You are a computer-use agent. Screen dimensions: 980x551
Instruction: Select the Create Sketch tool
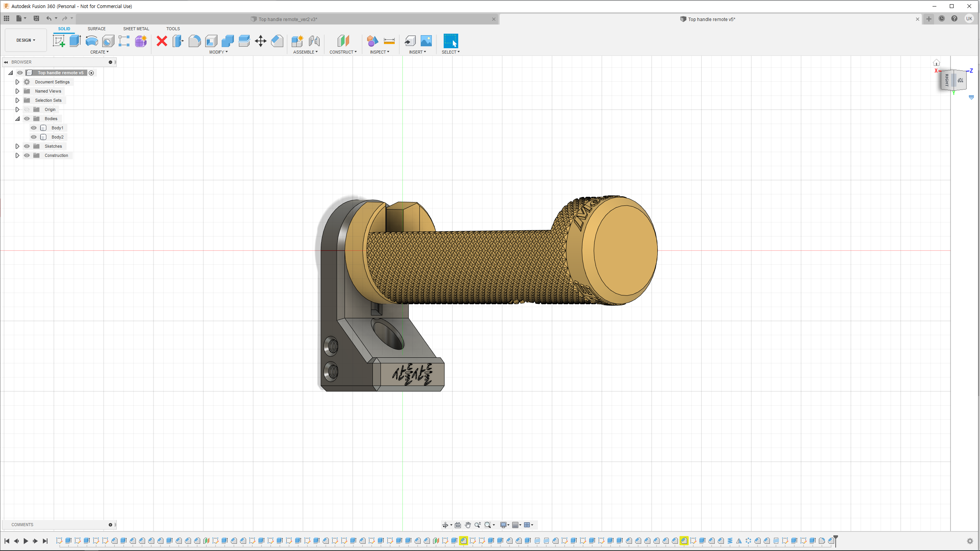pos(59,41)
